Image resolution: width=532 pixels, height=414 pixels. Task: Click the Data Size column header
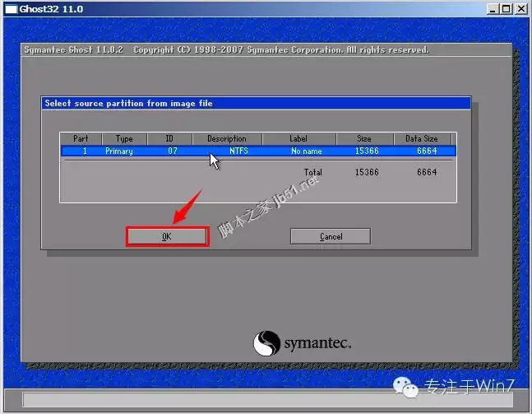(422, 138)
